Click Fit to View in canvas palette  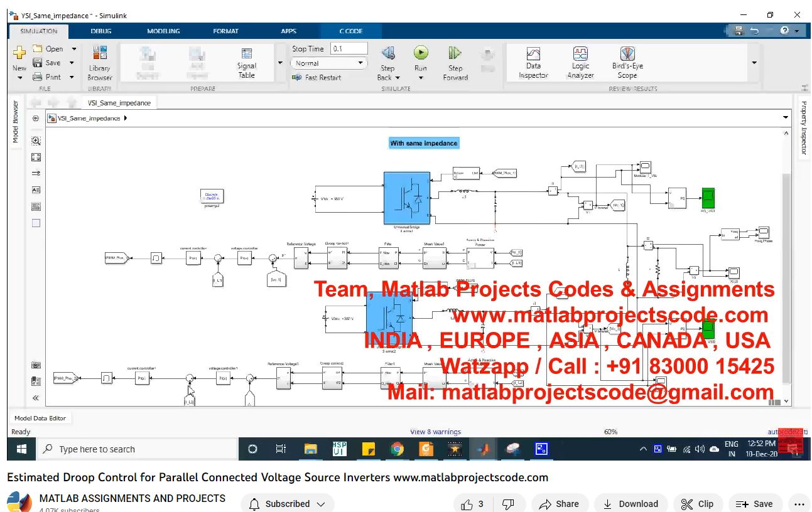(x=36, y=157)
